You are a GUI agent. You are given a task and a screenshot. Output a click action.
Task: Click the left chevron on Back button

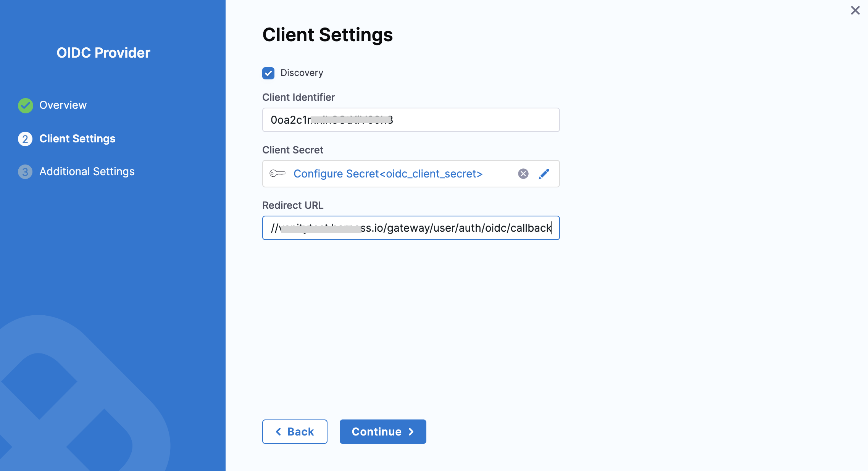point(279,432)
